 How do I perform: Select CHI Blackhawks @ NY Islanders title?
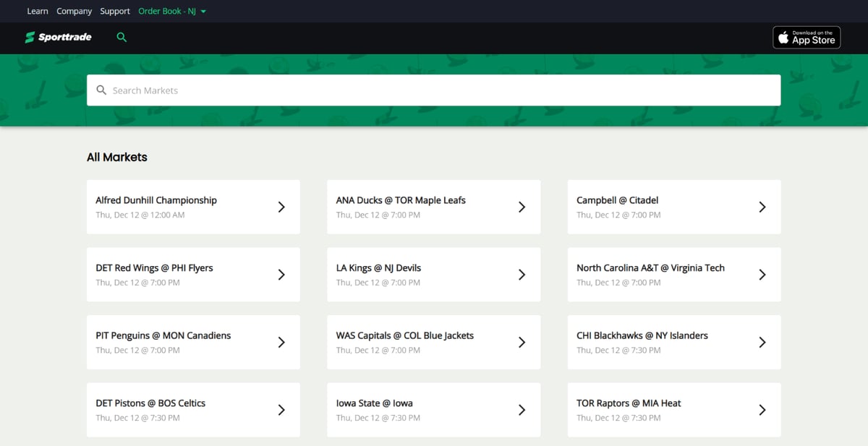[642, 335]
